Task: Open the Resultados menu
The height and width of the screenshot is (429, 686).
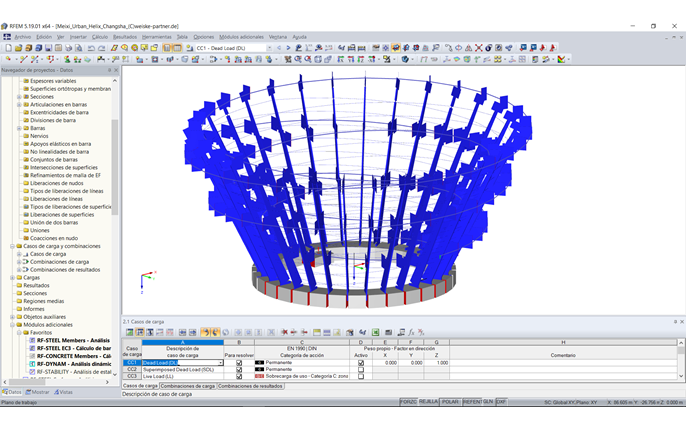Action: [x=125, y=37]
